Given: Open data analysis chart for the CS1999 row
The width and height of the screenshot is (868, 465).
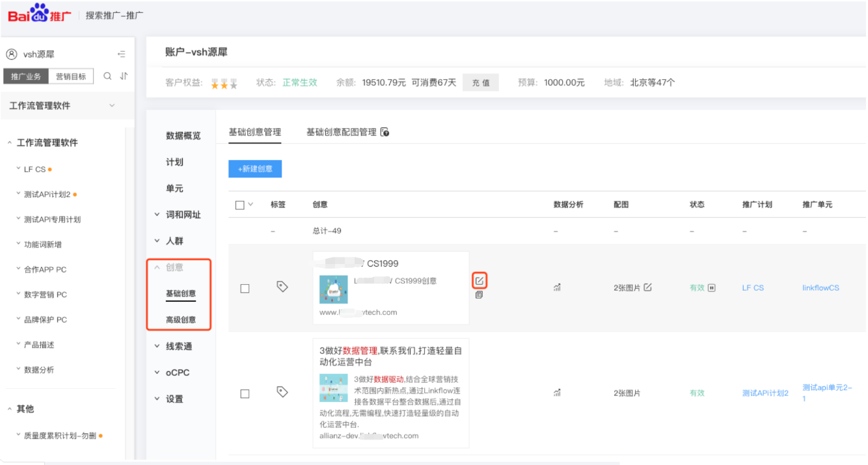Looking at the screenshot, I should (x=557, y=287).
